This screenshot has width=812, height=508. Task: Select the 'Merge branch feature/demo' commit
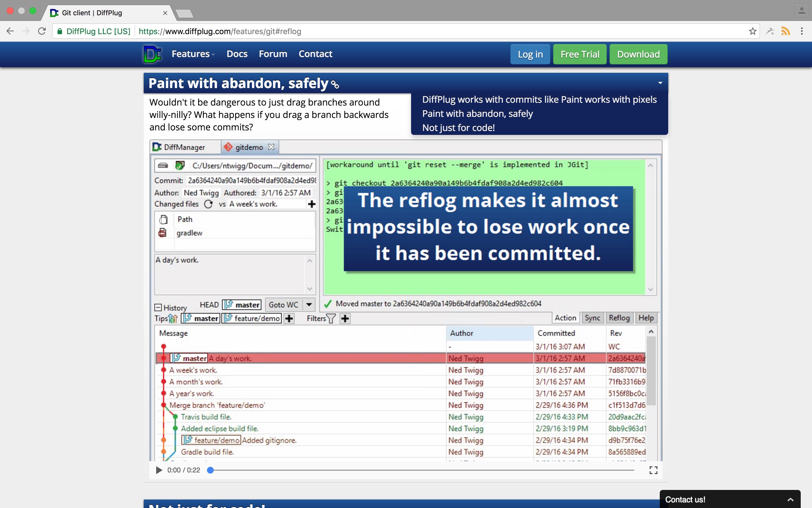[401, 405]
